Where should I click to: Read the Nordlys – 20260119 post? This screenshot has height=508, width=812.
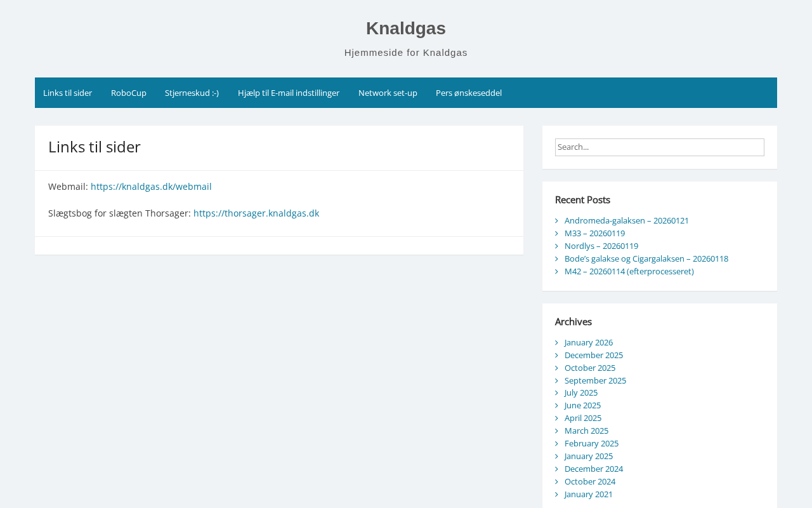click(x=601, y=246)
